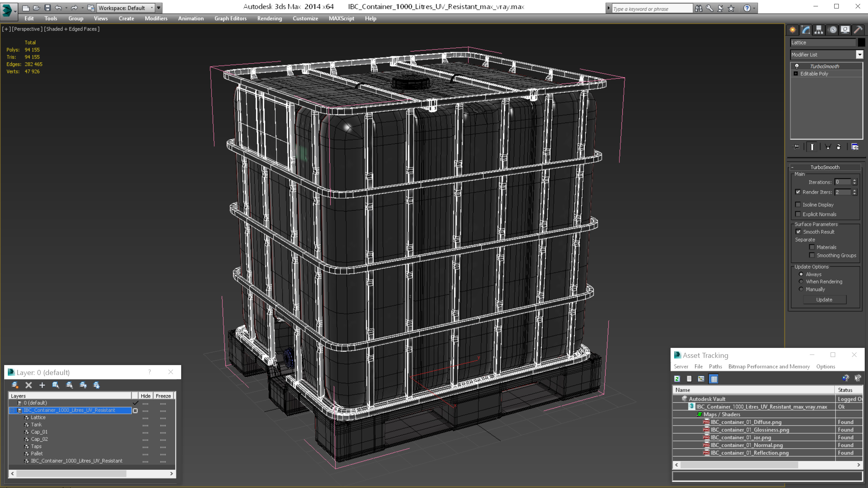Viewport: 868px width, 488px height.
Task: Open Paths menu in Asset Tracking
Action: (x=715, y=366)
